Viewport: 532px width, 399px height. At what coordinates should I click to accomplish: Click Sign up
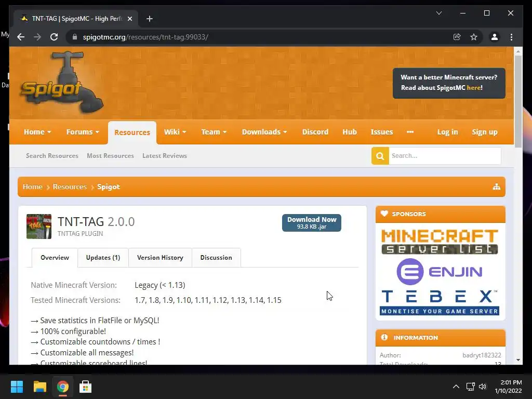pyautogui.click(x=485, y=132)
